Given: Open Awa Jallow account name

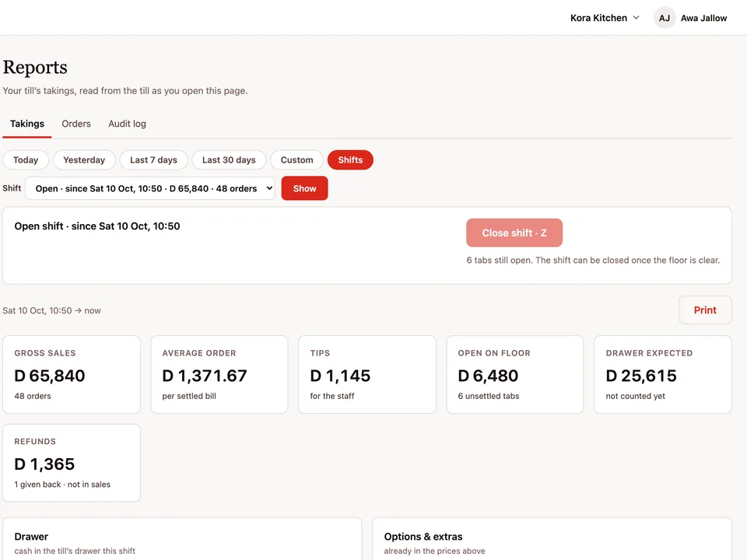Looking at the screenshot, I should point(703,18).
